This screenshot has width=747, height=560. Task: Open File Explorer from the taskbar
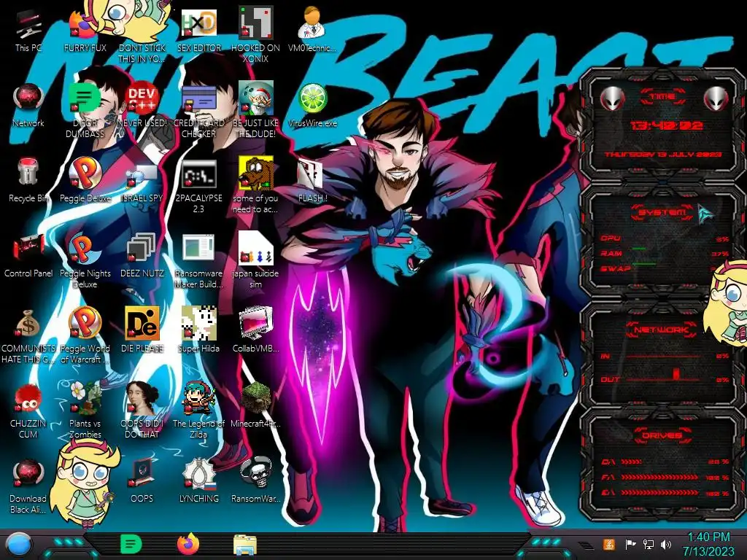pos(245,545)
